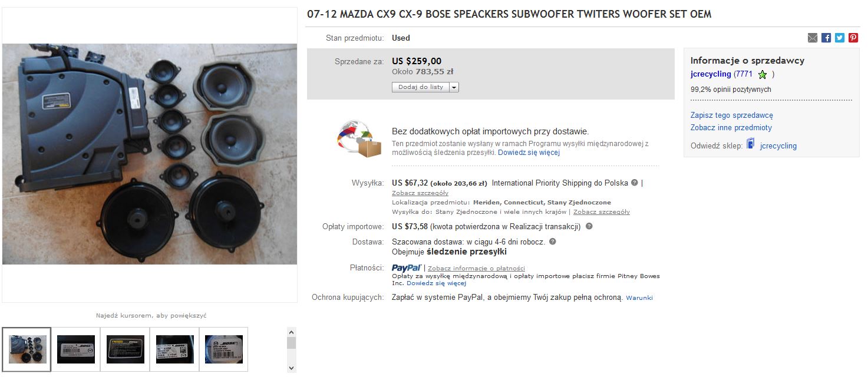Click 'Zapisz tego sprzedawcę' link
Image resolution: width=868 pixels, height=380 pixels.
731,115
